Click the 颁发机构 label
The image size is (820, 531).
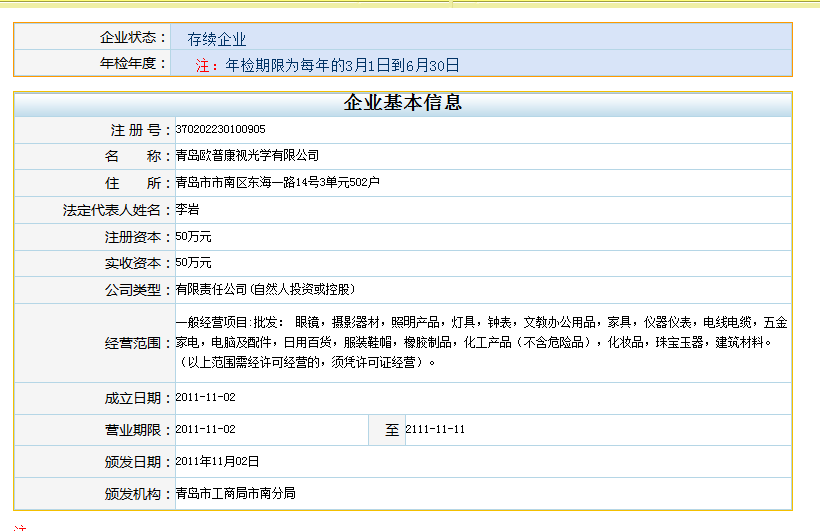click(x=138, y=494)
